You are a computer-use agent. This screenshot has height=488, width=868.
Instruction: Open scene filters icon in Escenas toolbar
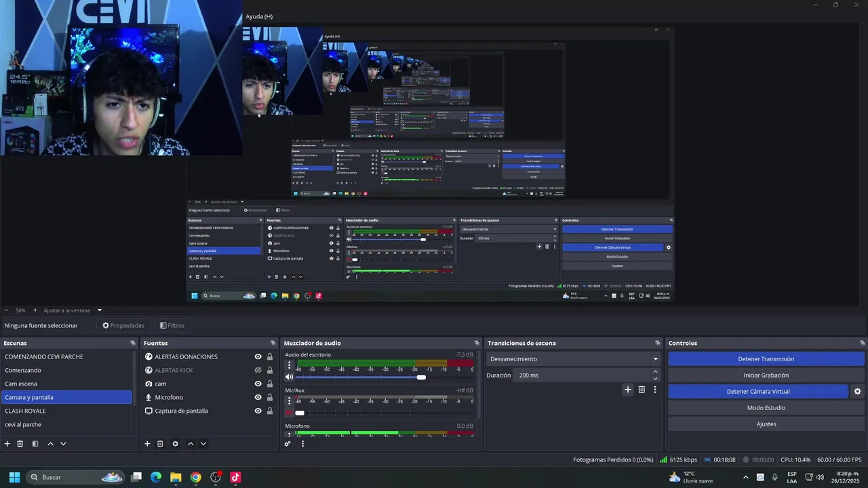click(x=35, y=444)
